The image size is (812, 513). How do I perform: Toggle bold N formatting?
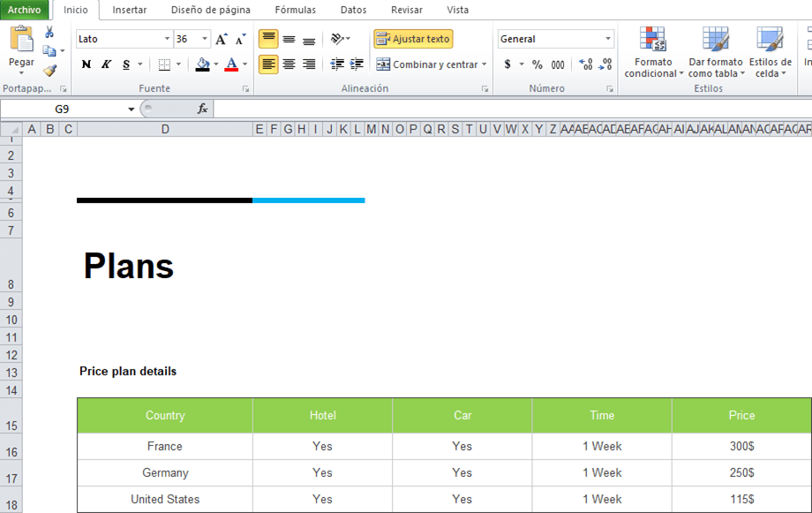pos(86,64)
